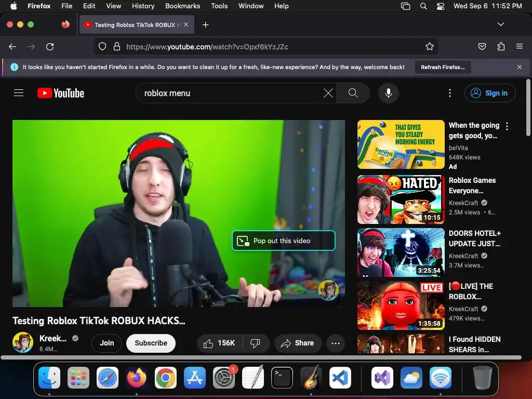Open Pocket save icon in toolbar
The image size is (532, 399).
(x=482, y=46)
